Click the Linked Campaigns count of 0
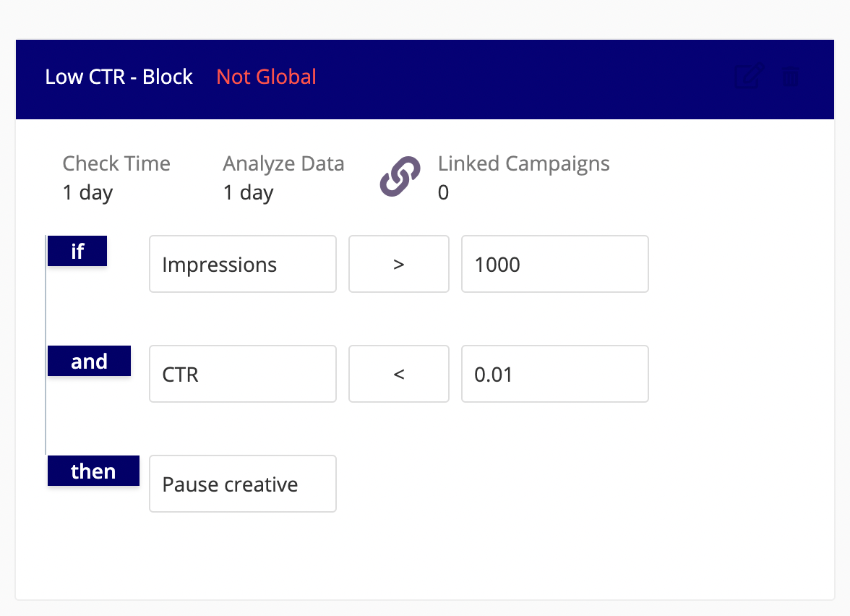This screenshot has width=850, height=616. 443,192
